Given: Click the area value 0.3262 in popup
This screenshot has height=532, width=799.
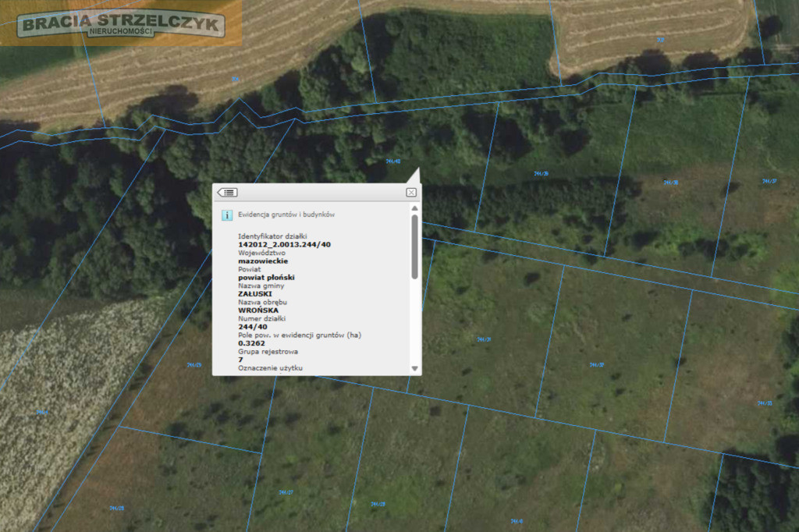Looking at the screenshot, I should [x=251, y=343].
